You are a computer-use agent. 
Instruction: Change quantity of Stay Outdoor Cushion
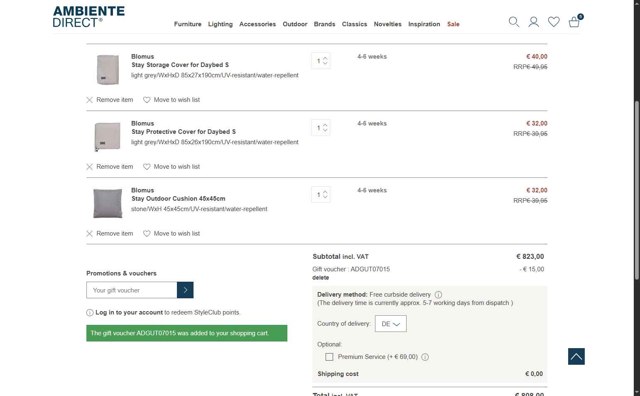tap(321, 195)
